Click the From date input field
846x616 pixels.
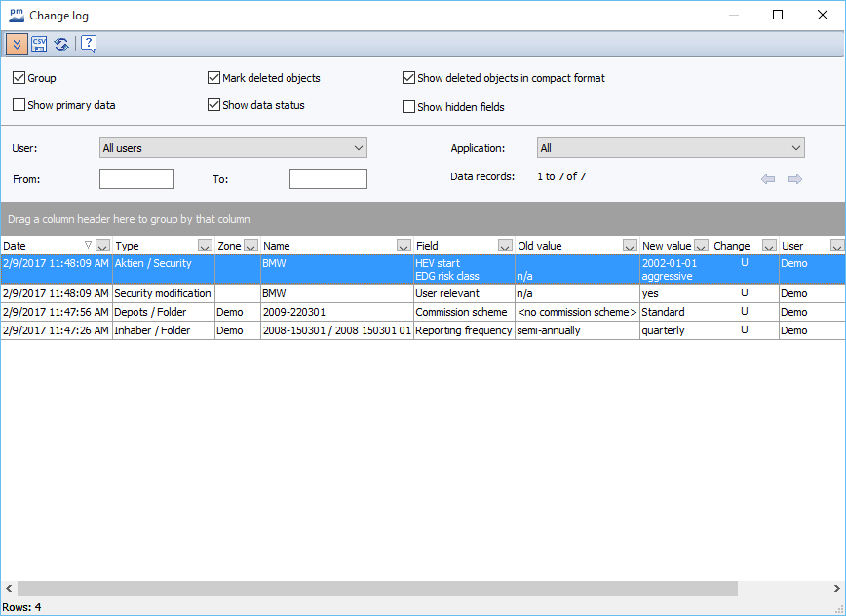136,179
